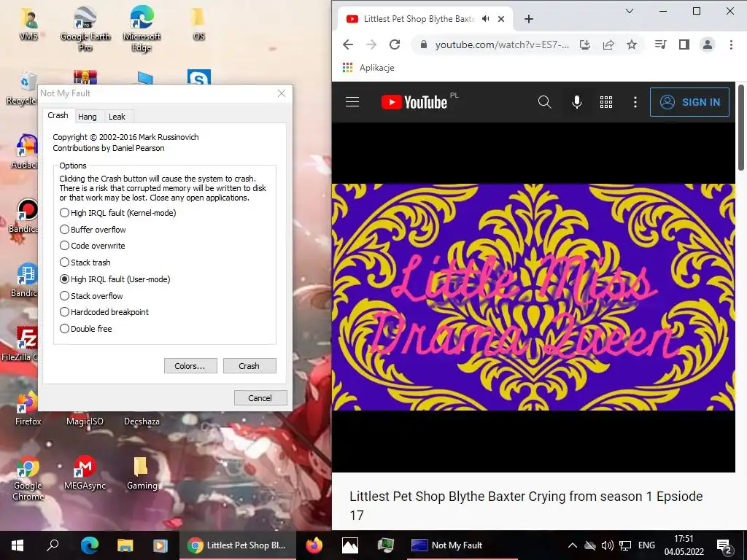The height and width of the screenshot is (560, 747).
Task: Open YouTube search icon
Action: (x=544, y=102)
